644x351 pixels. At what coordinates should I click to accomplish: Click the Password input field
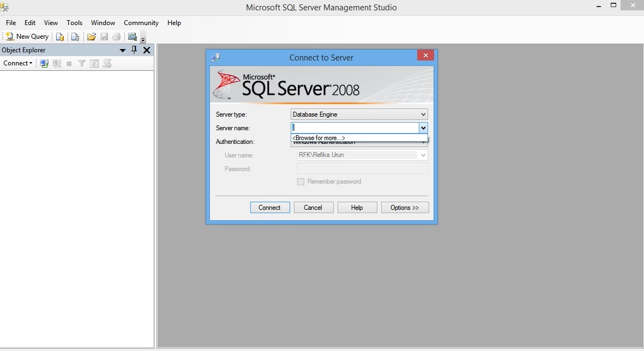[362, 168]
